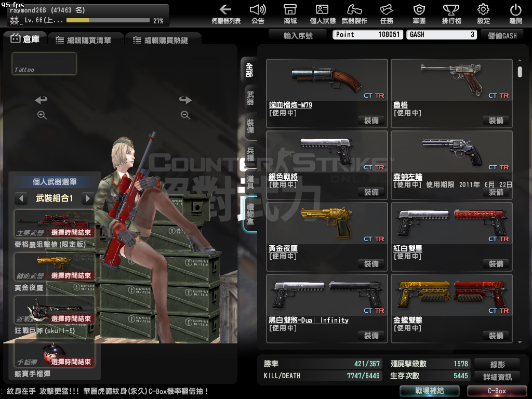Equip the 銀色戰將 pistol
Viewport: 532px width, 399px height.
click(x=371, y=192)
